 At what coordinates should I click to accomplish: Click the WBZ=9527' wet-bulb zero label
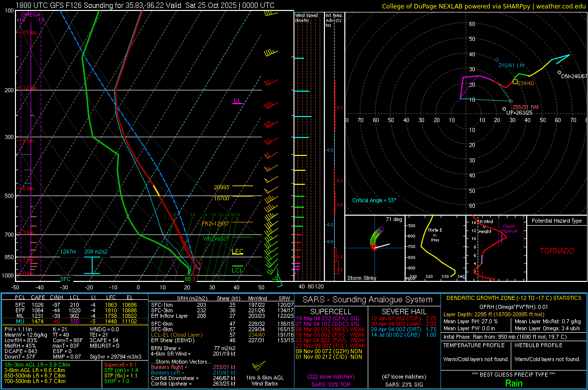coord(216,239)
